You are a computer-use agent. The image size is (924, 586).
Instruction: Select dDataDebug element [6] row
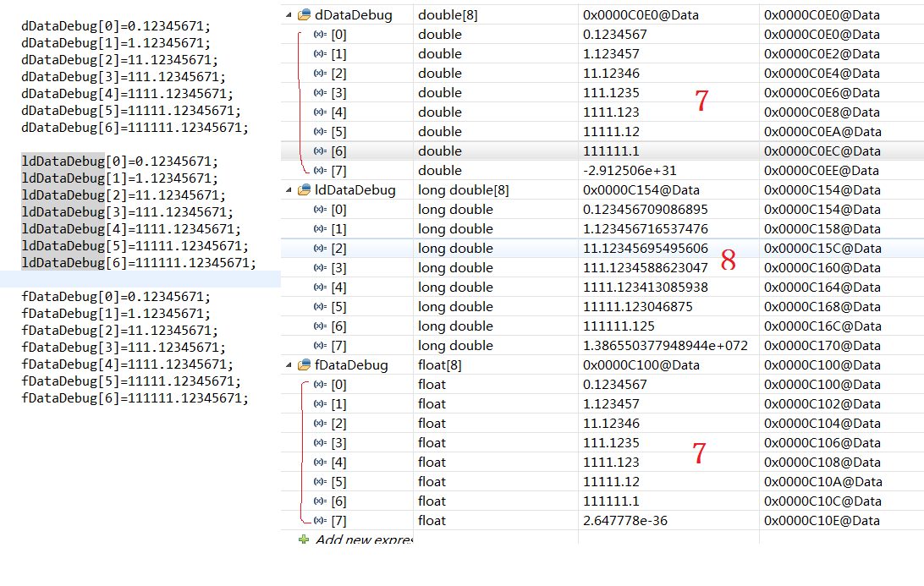click(602, 151)
